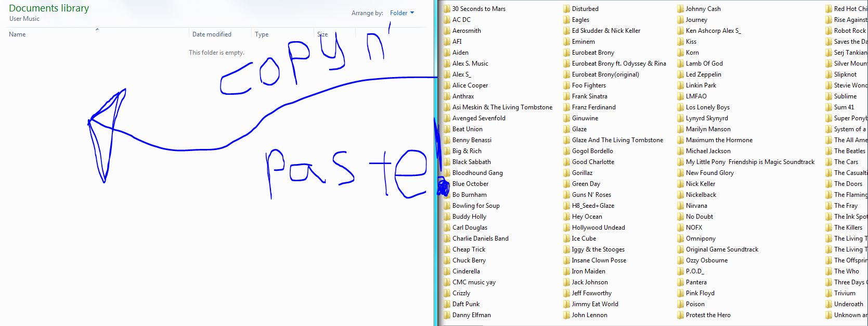Click the Trivium folder name
This screenshot has height=326, width=868.
845,293
